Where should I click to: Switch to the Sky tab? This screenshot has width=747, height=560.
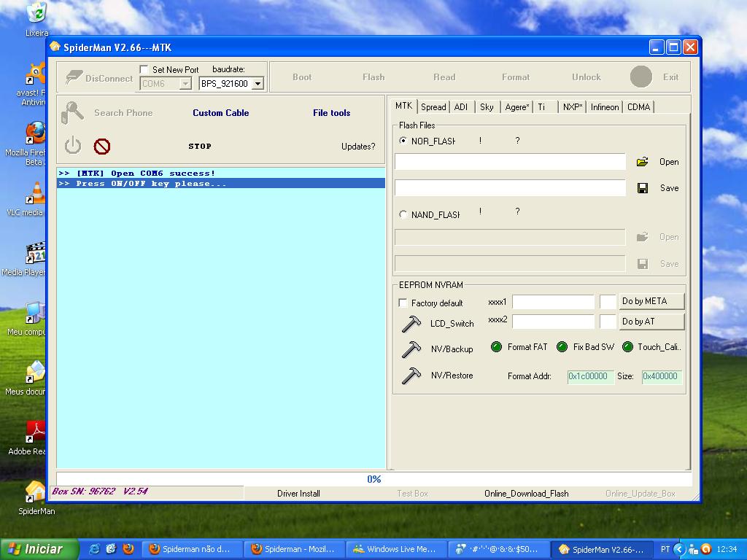tap(487, 107)
